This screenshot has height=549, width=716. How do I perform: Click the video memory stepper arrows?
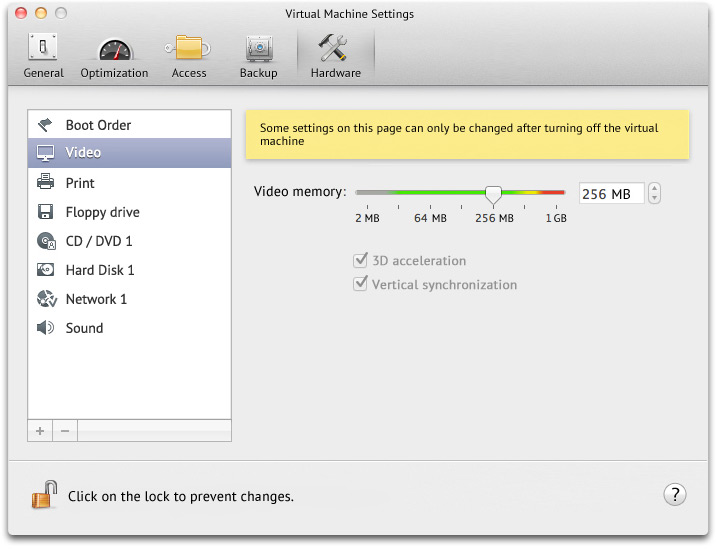(x=654, y=194)
